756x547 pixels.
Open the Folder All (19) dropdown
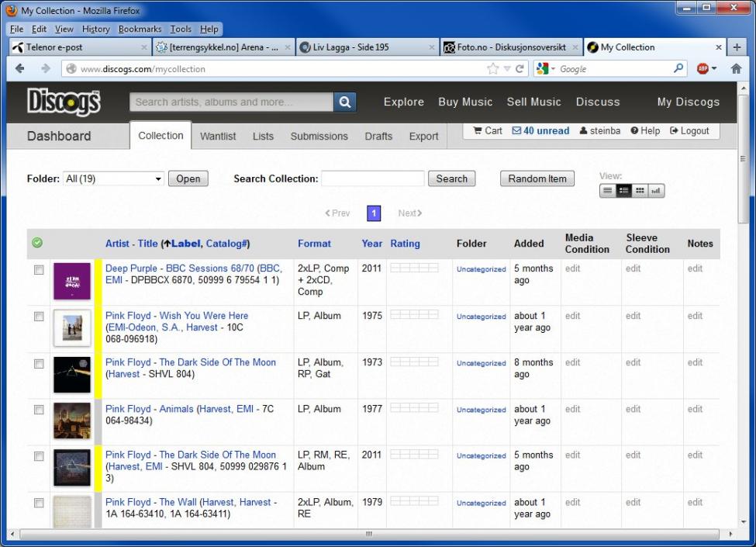click(113, 178)
